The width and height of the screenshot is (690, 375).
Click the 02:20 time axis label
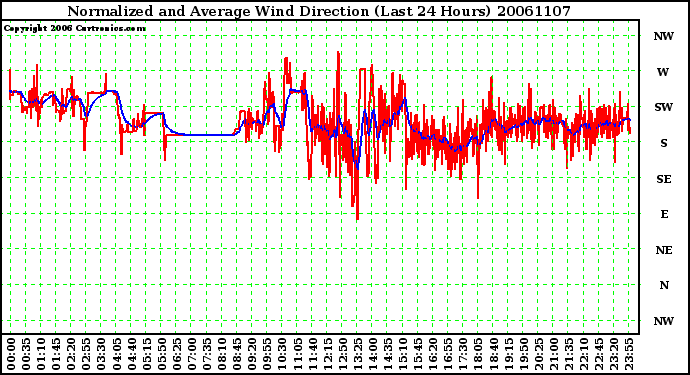click(71, 354)
